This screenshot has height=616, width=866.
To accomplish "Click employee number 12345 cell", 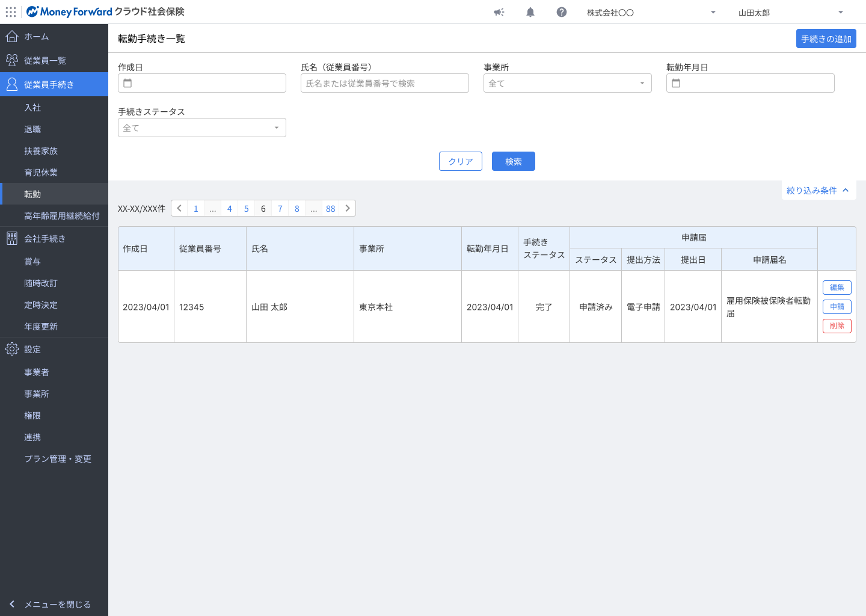I will coord(210,307).
